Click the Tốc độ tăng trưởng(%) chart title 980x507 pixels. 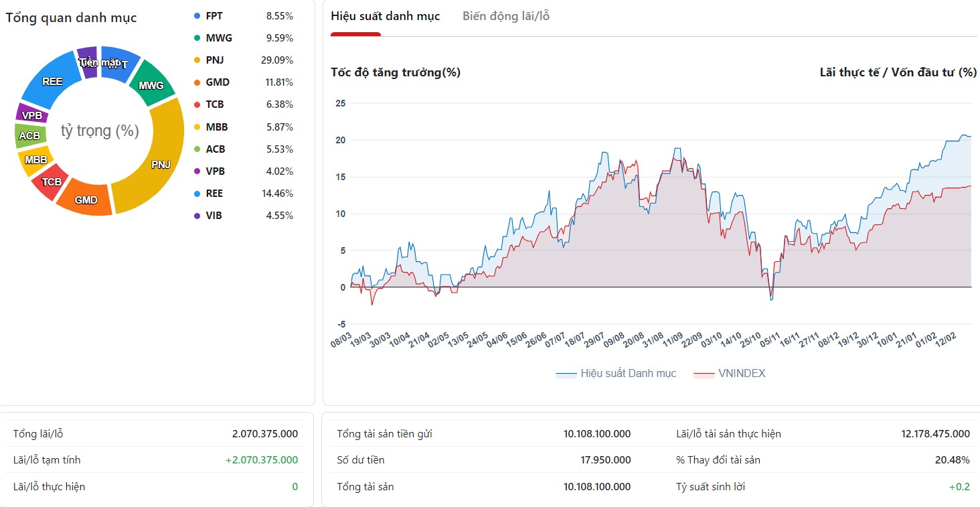396,72
